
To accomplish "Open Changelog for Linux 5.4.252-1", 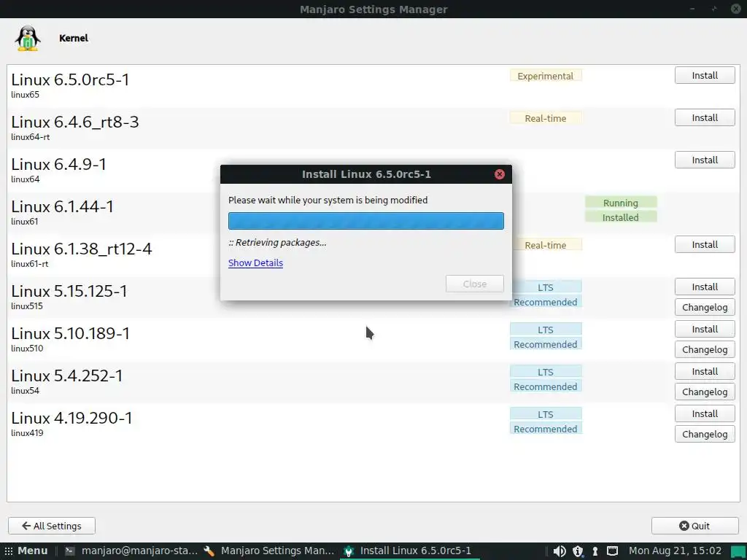I will pyautogui.click(x=705, y=392).
